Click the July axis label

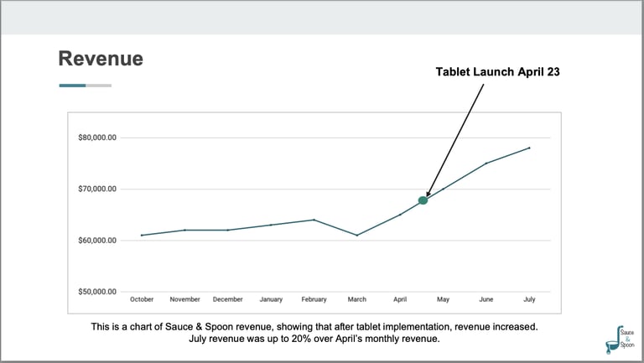529,299
